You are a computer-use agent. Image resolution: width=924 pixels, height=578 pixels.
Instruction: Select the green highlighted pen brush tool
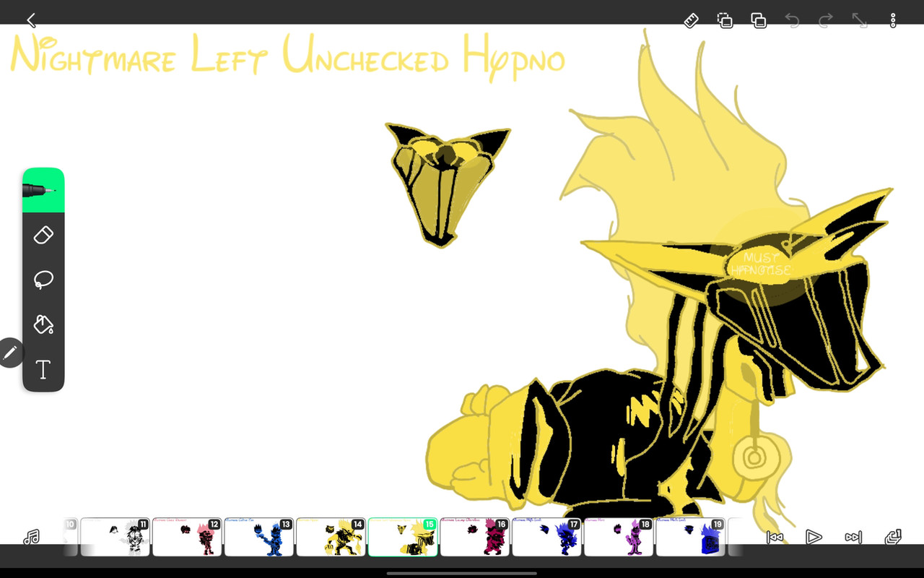tap(43, 190)
